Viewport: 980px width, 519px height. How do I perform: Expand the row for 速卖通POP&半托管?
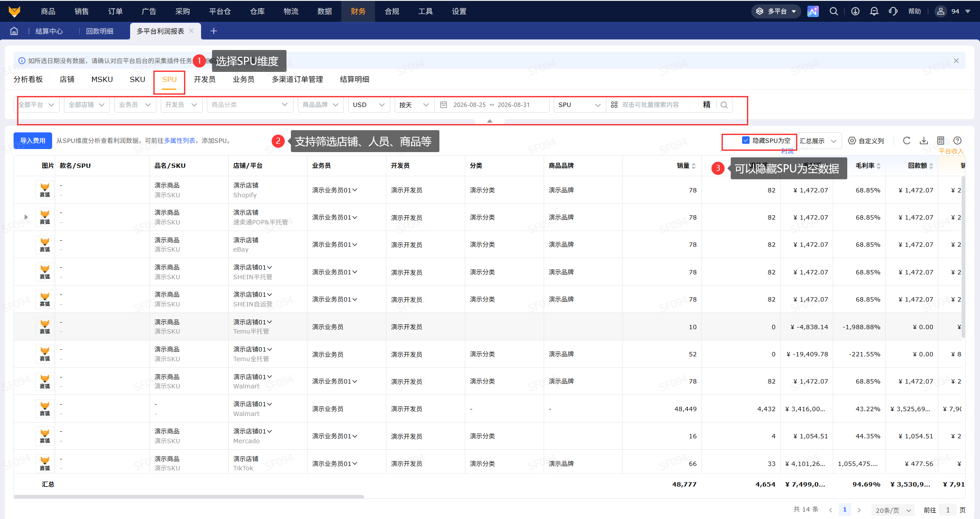tap(26, 217)
